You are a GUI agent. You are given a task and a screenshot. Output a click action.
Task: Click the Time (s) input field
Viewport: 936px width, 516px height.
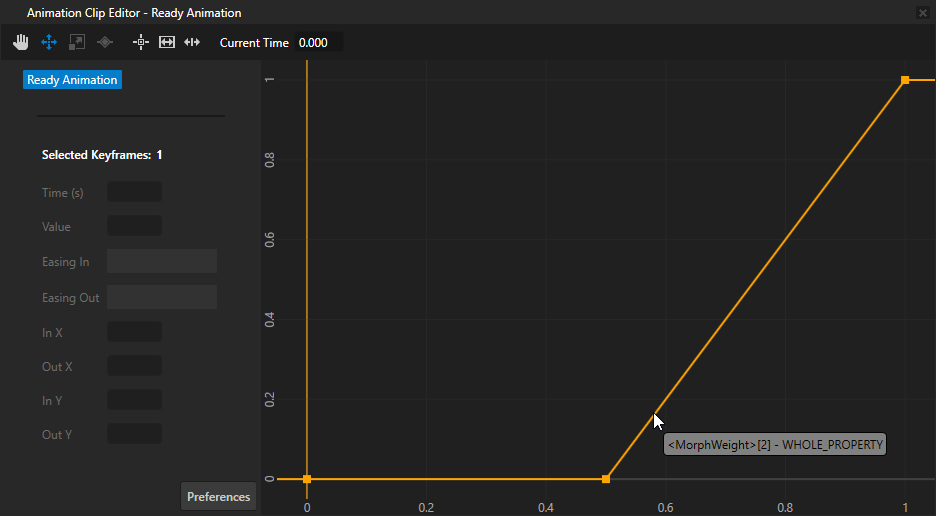[x=134, y=192]
